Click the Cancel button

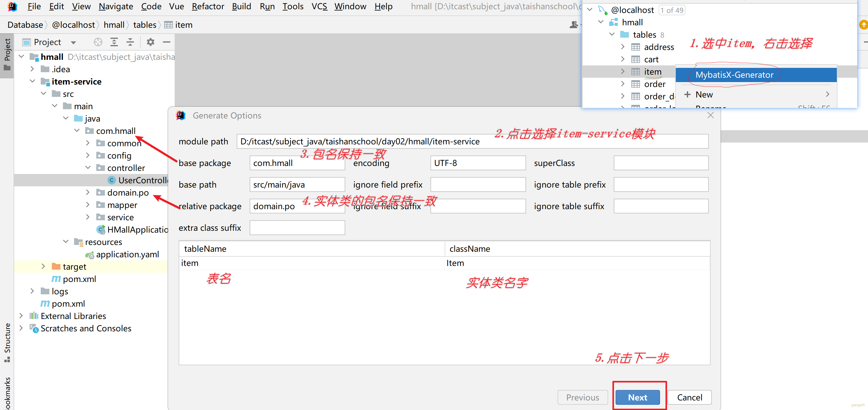click(689, 397)
